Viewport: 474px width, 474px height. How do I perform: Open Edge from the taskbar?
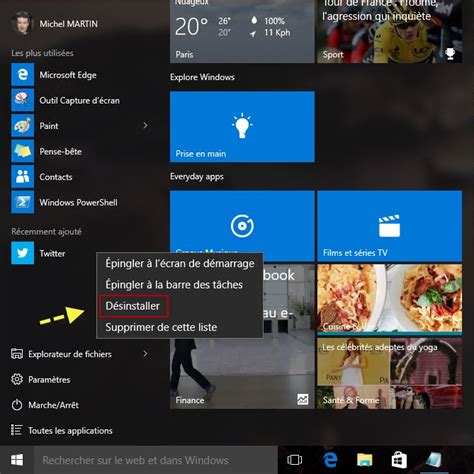point(330,460)
